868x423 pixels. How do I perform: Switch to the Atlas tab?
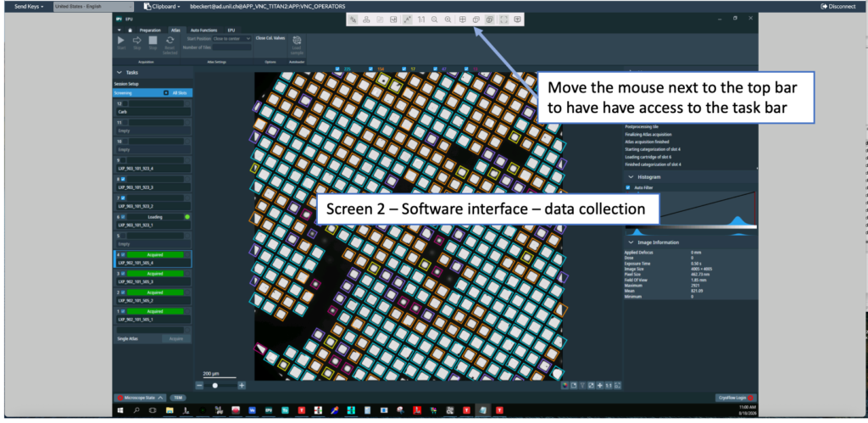(x=175, y=30)
